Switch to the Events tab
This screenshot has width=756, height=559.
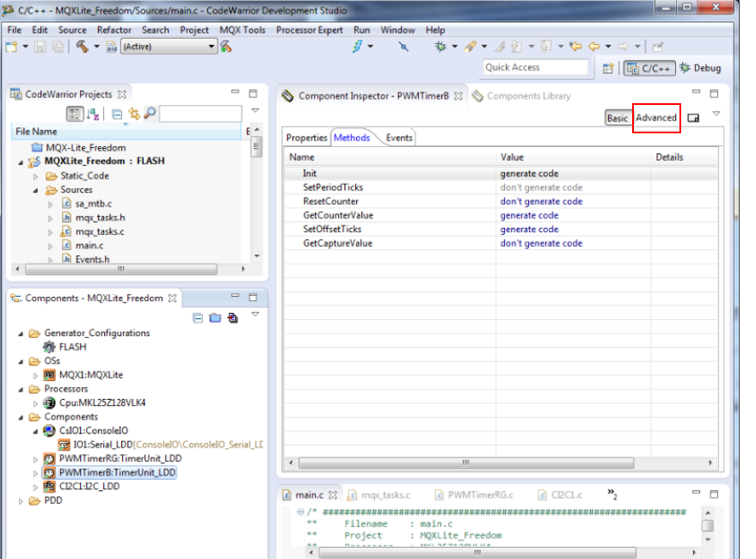399,138
